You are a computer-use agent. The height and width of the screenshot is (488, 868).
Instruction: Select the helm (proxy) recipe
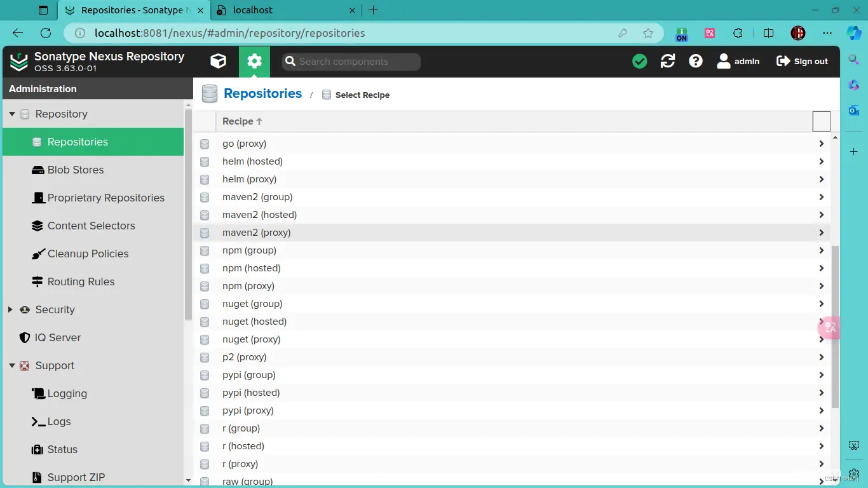tap(512, 179)
